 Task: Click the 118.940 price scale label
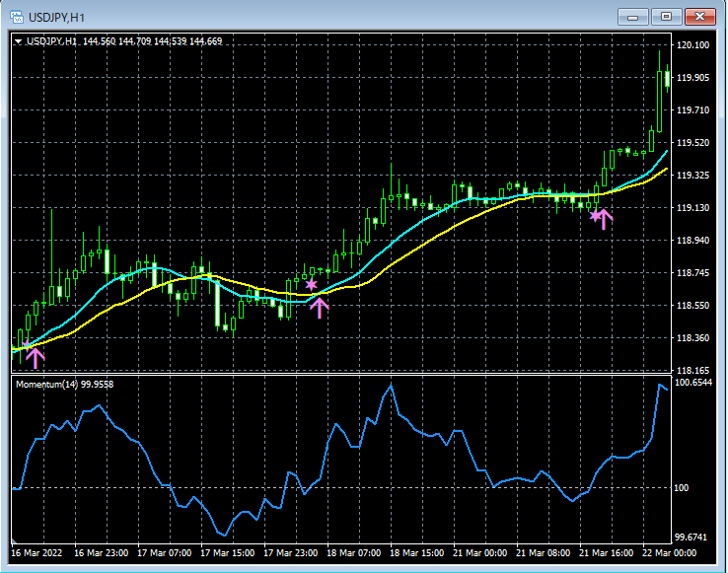click(x=692, y=240)
